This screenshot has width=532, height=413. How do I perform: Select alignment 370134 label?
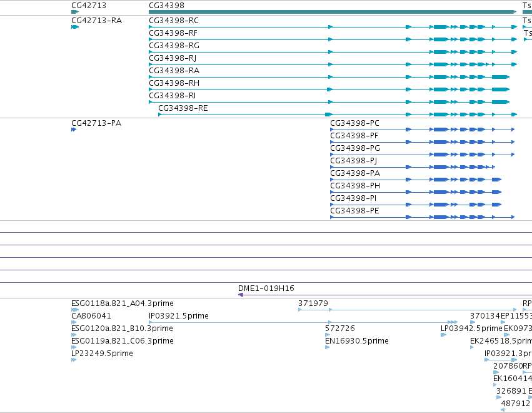click(485, 316)
